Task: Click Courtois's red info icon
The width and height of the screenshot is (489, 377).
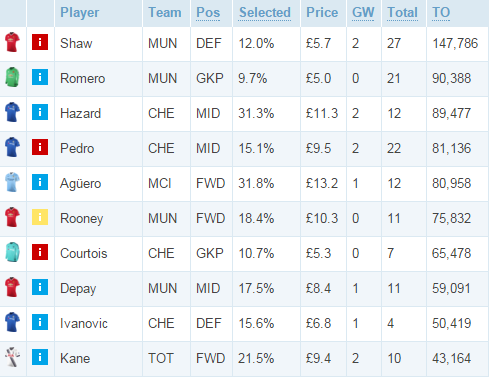Action: click(40, 252)
